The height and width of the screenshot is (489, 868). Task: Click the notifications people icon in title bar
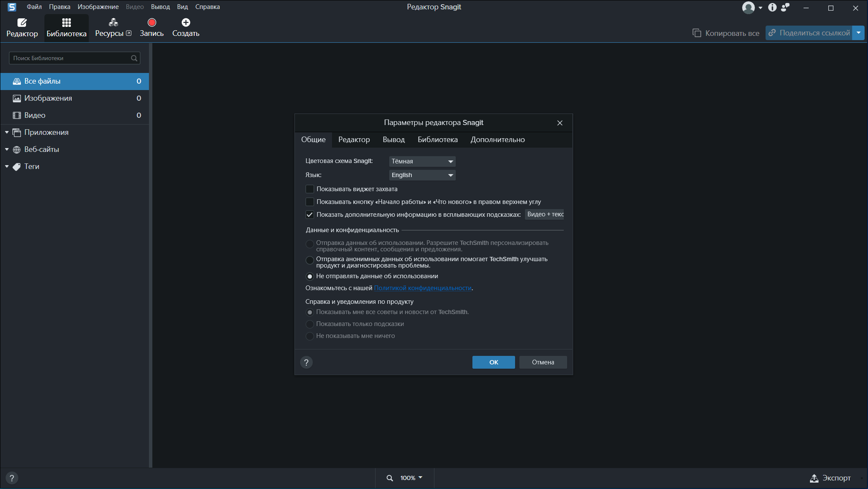(x=785, y=7)
